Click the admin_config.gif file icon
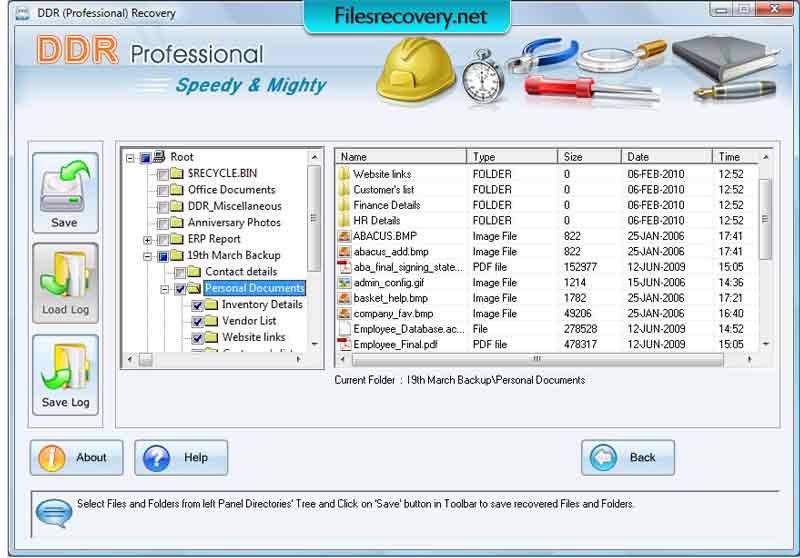 coord(344,283)
